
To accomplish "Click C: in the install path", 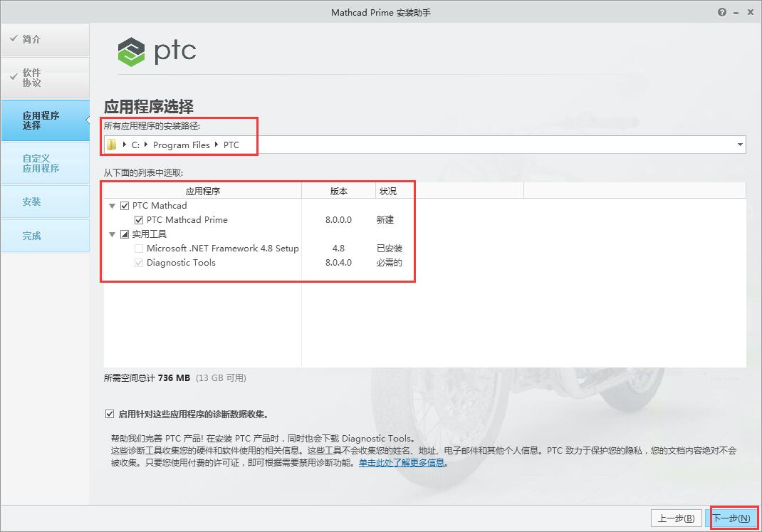I will coord(135,145).
